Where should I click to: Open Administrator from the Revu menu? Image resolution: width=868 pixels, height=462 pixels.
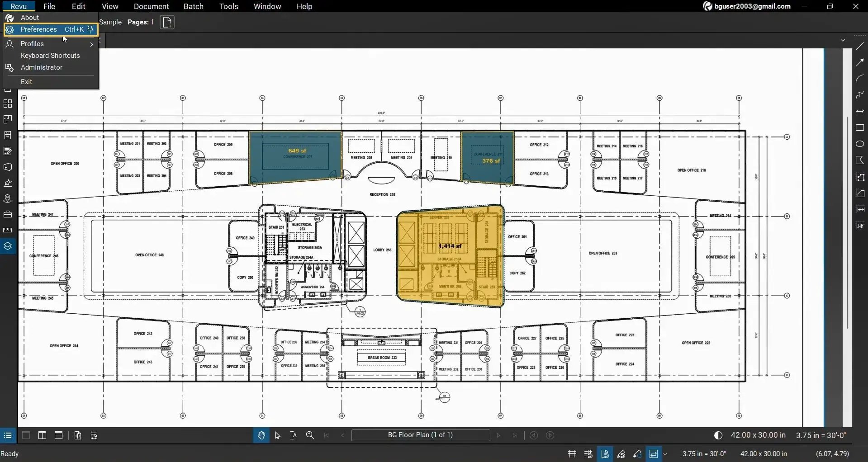(x=51, y=67)
